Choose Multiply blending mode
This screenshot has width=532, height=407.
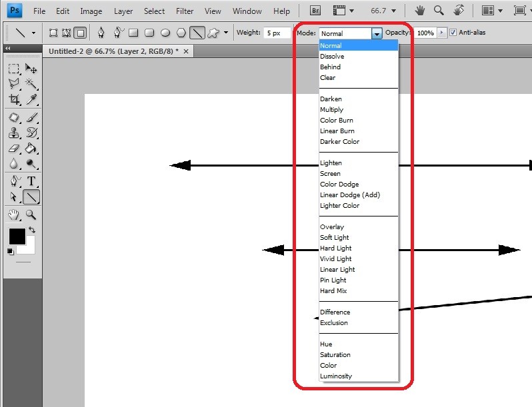359,109
